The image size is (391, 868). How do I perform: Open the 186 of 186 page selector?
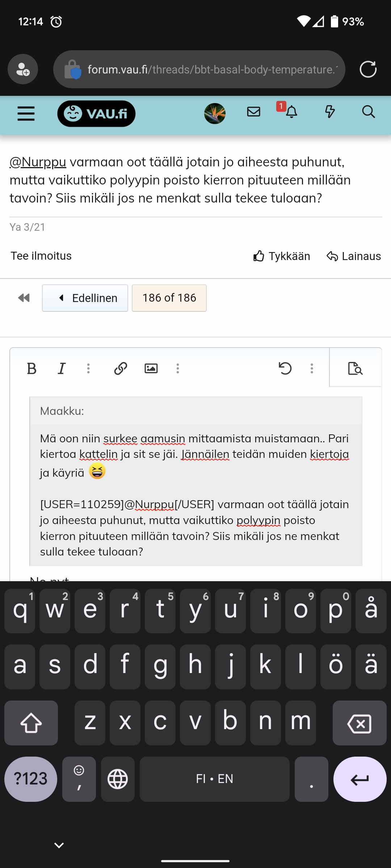point(169,298)
